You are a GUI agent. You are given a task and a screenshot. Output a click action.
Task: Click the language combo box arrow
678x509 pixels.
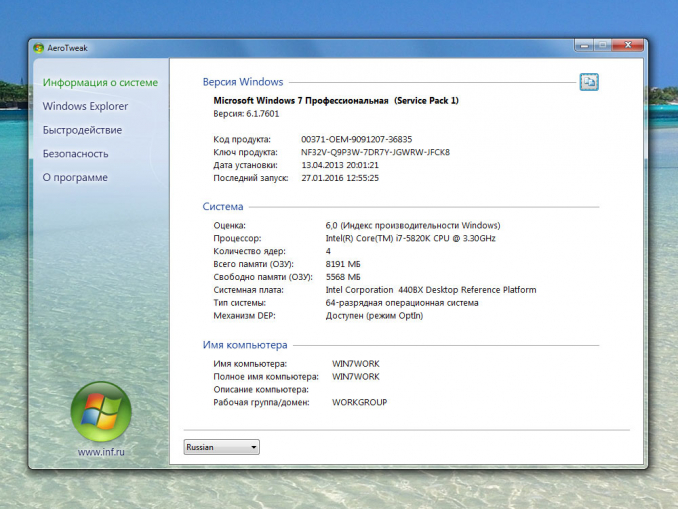253,447
